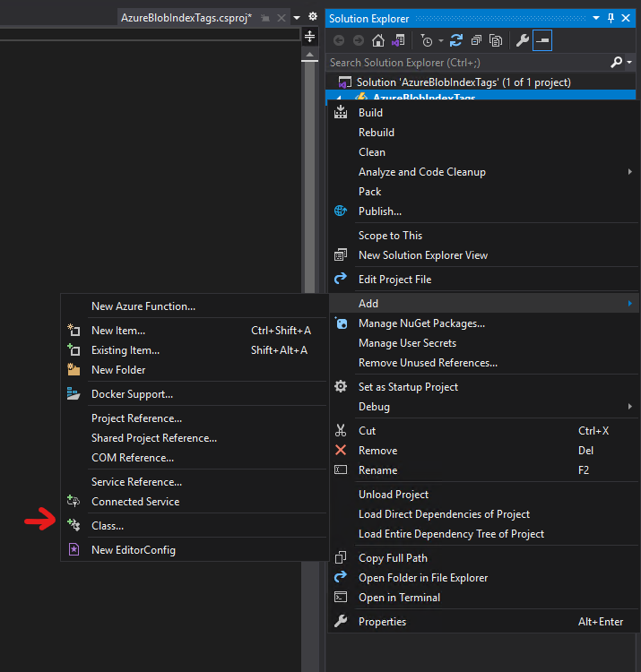Choose Docker Support... in the Add submenu
The height and width of the screenshot is (672, 641).
[195, 394]
